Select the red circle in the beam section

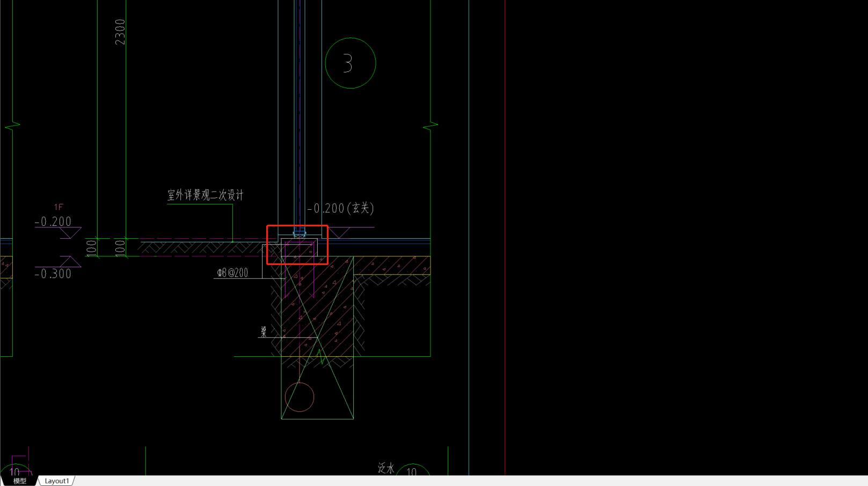300,397
